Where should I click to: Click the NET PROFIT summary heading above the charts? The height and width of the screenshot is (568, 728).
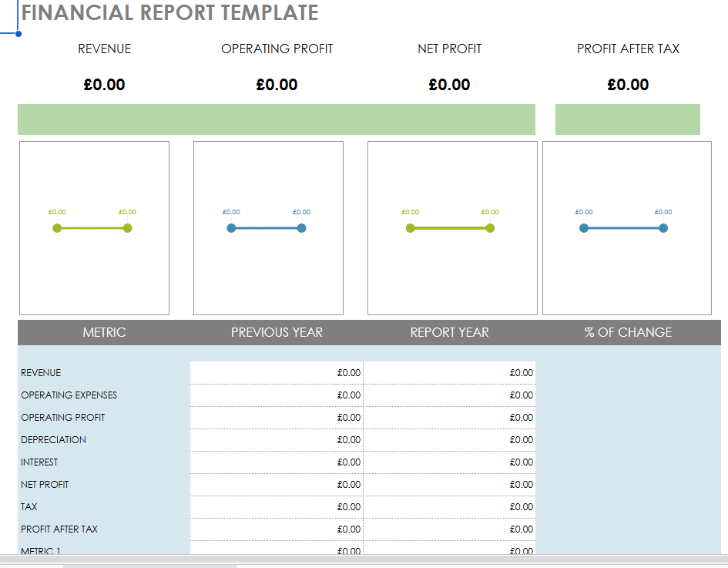[x=449, y=49]
